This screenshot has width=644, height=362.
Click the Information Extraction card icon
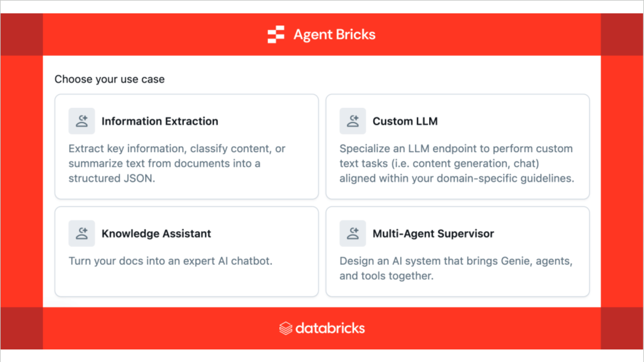[82, 121]
